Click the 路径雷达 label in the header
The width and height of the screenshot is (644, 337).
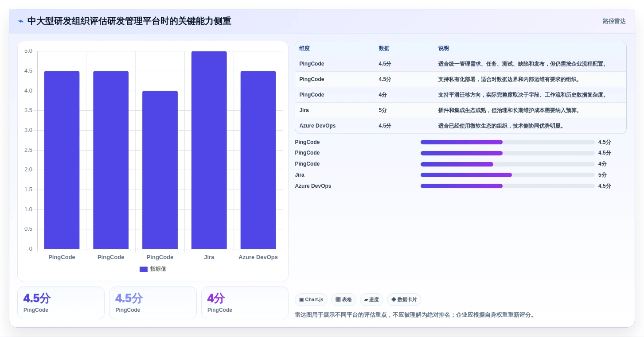(x=614, y=21)
